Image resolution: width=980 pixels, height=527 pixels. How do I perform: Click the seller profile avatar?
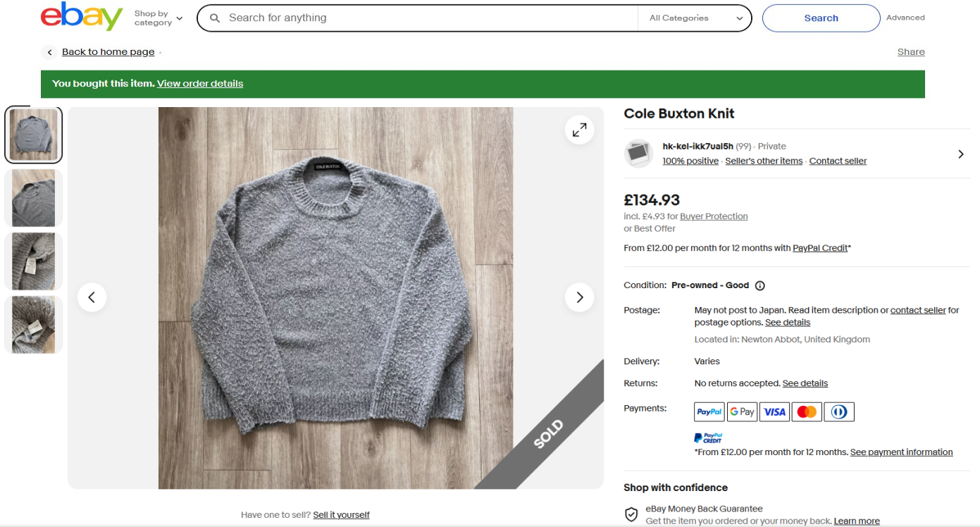tap(639, 153)
